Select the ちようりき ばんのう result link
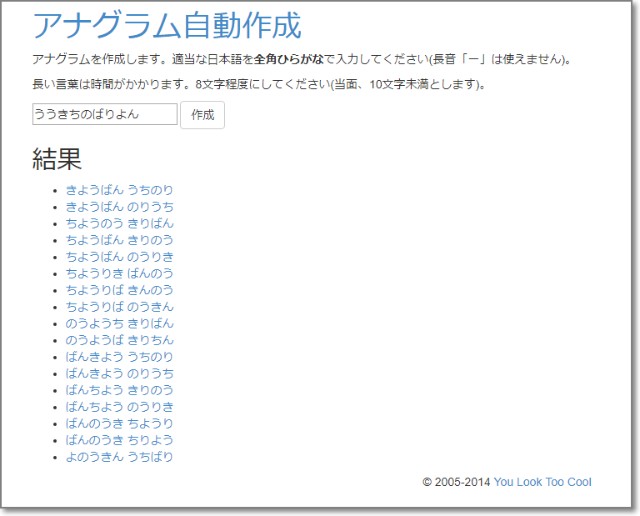Image resolution: width=640 pixels, height=516 pixels. coord(119,273)
